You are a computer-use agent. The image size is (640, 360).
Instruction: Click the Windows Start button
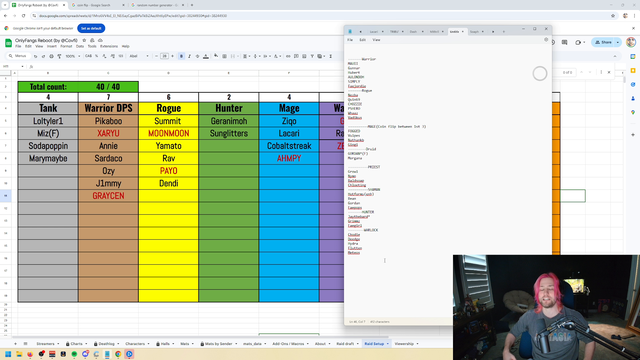point(8,354)
